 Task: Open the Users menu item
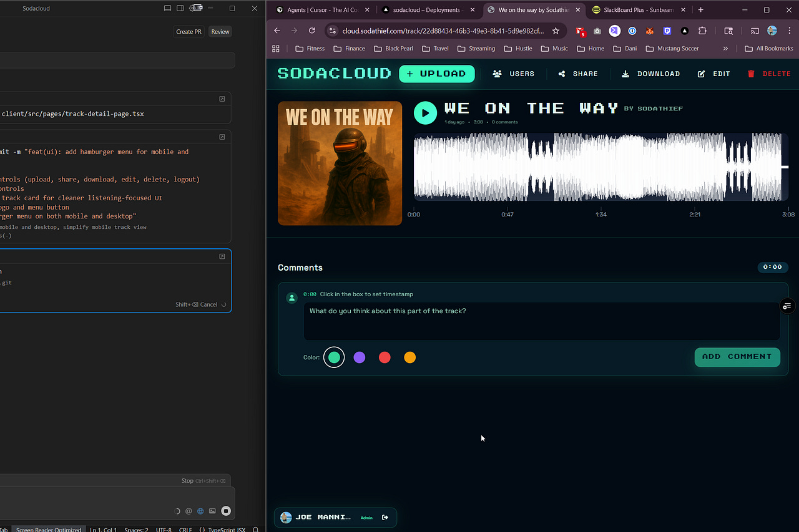click(x=514, y=74)
